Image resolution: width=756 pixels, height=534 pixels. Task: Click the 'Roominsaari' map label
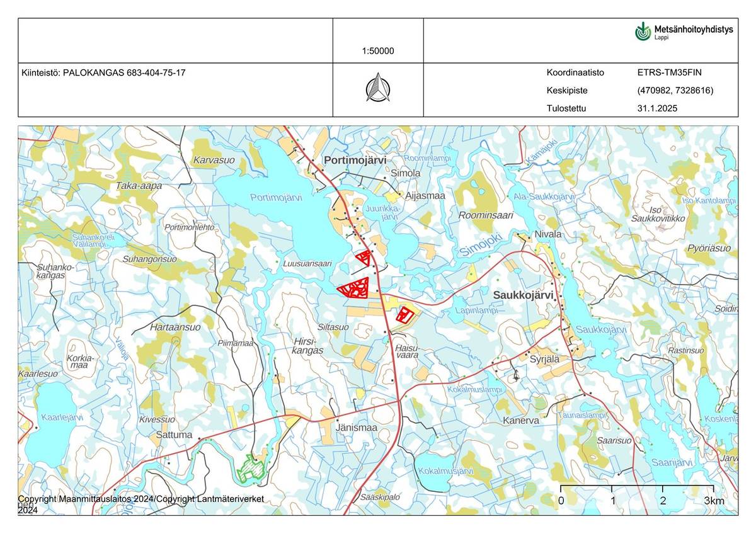point(486,215)
